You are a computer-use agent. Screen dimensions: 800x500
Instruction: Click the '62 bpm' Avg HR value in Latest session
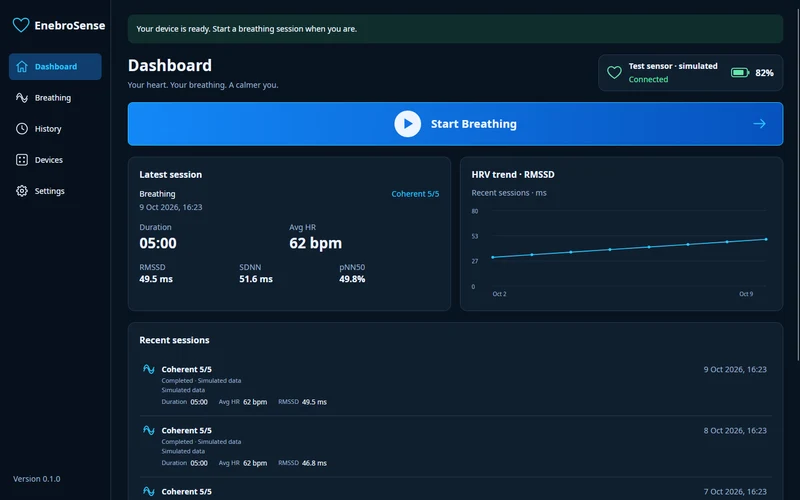315,243
